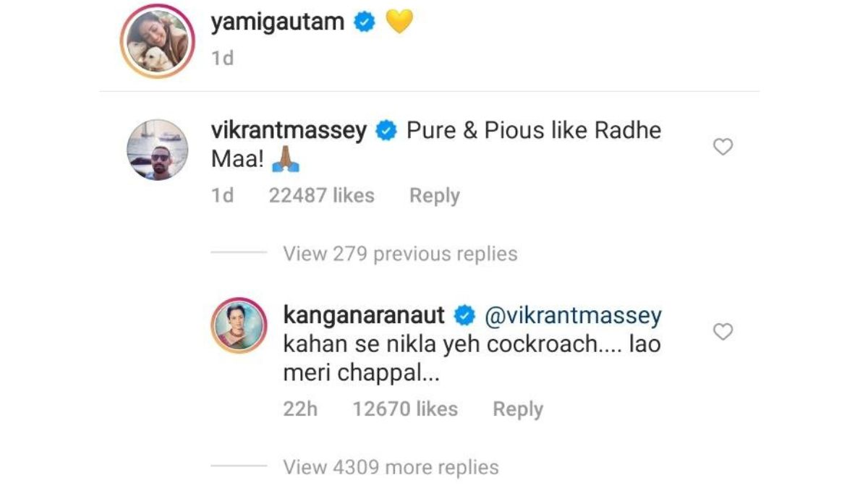
Task: Open kanganaranaut's profile avatar
Action: [239, 325]
